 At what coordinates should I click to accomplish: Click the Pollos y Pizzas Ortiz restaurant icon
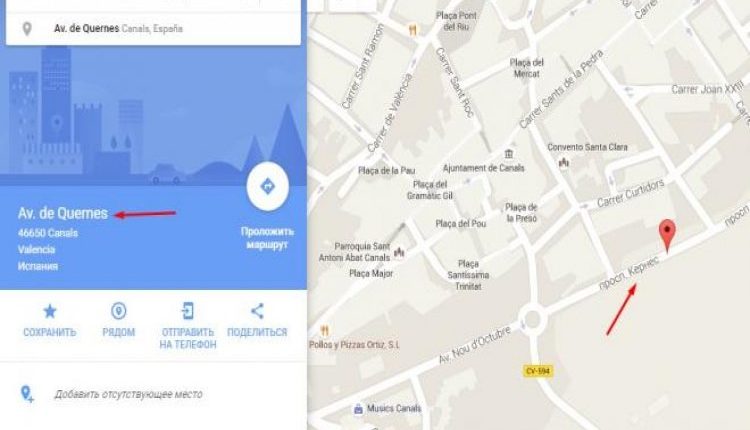point(325,331)
